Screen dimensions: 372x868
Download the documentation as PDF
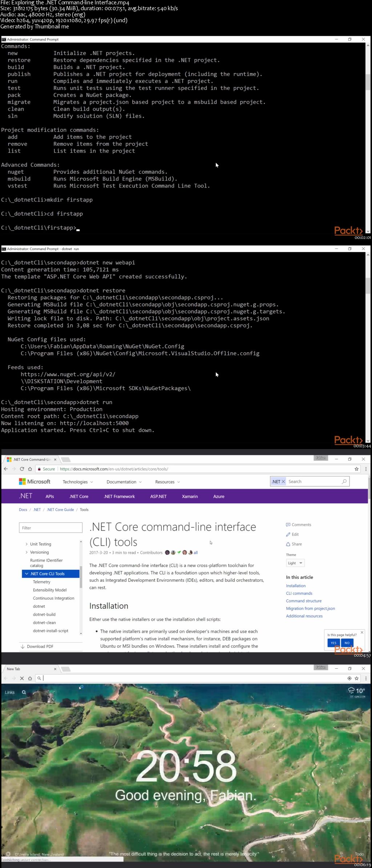pos(37,647)
